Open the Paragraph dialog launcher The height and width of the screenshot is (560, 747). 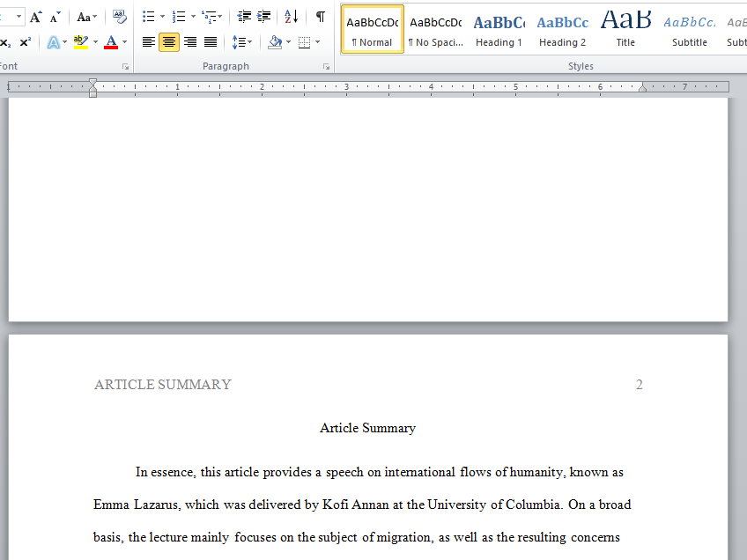[x=326, y=67]
